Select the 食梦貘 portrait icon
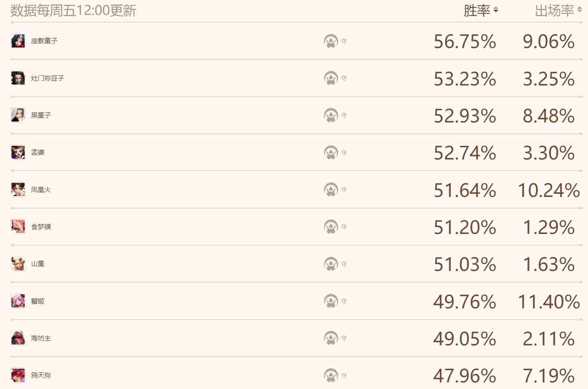The width and height of the screenshot is (588, 389). [x=18, y=227]
